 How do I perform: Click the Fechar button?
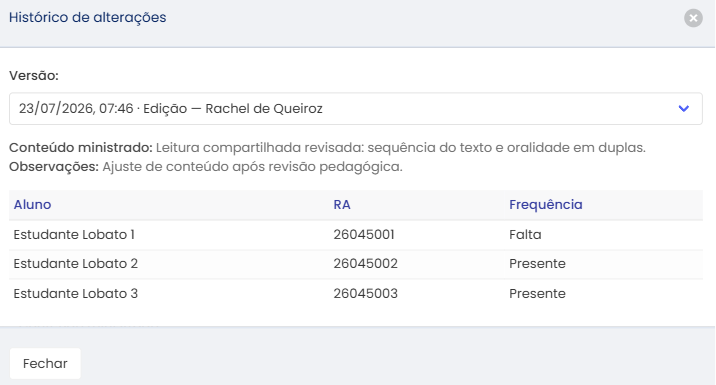coord(45,364)
